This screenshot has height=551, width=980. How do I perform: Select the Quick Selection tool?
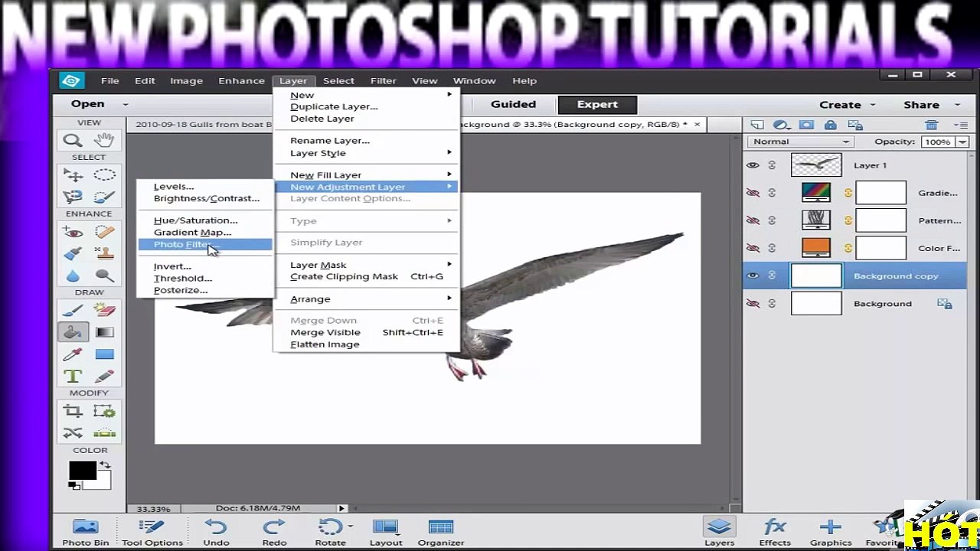[105, 197]
